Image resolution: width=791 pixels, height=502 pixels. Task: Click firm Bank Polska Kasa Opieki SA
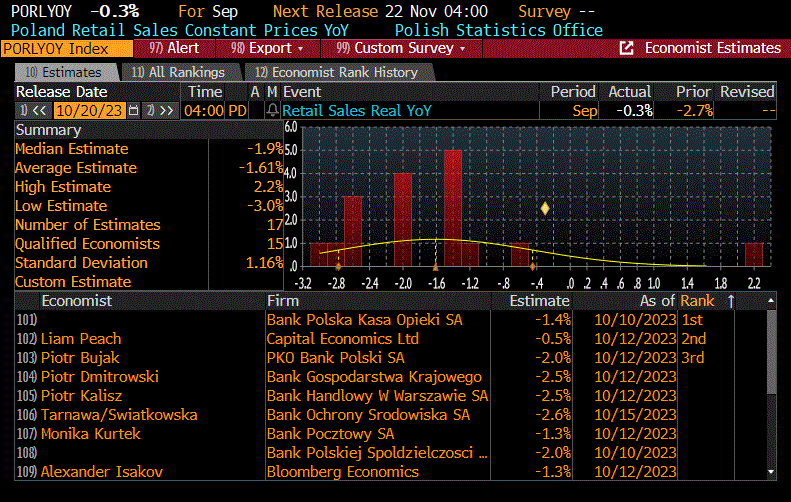pyautogui.click(x=364, y=320)
